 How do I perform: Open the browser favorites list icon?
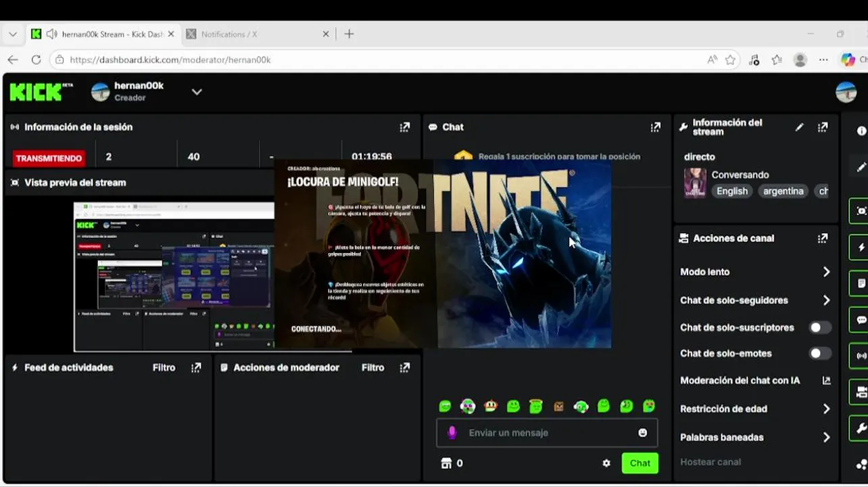(777, 60)
